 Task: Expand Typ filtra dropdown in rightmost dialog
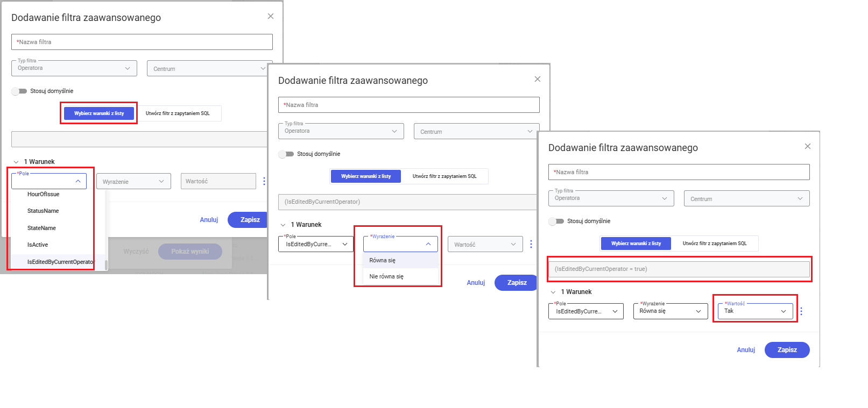(611, 198)
